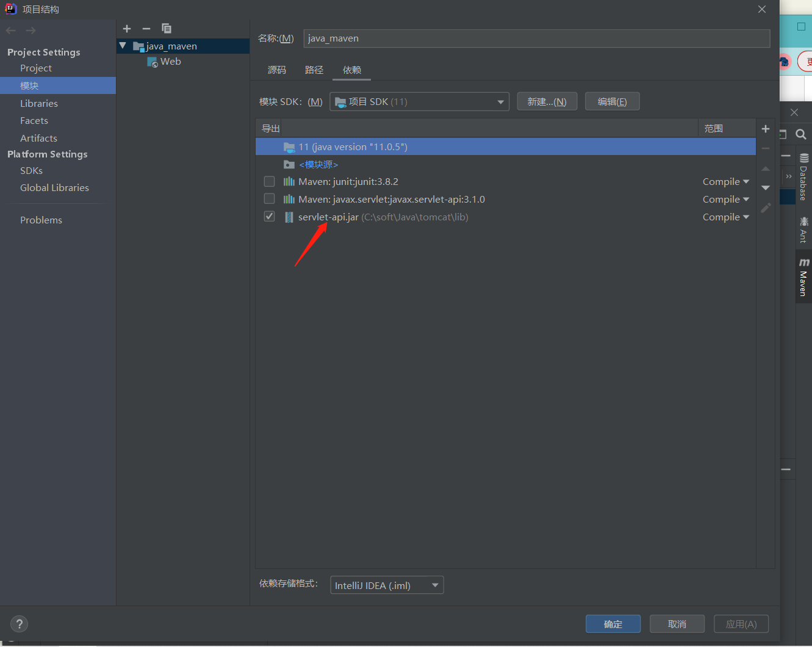Click the IntelliJ logo in the title bar
812x647 pixels.
pyautogui.click(x=11, y=9)
